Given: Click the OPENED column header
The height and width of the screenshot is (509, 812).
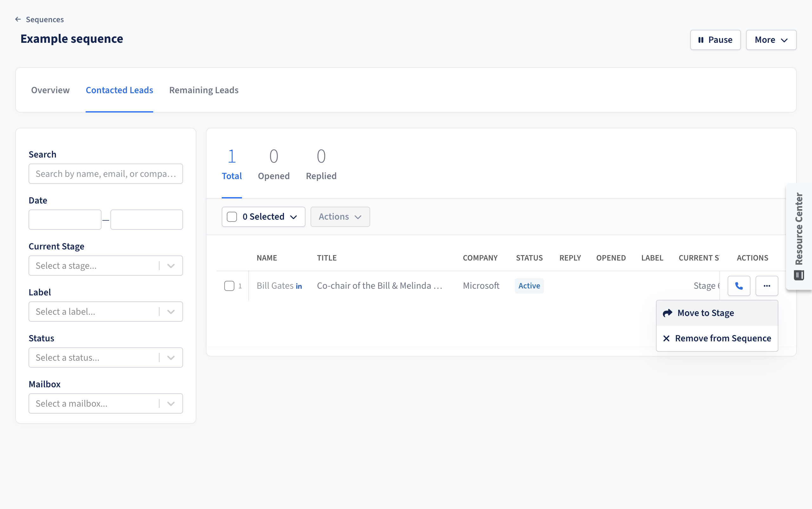Looking at the screenshot, I should 611,258.
